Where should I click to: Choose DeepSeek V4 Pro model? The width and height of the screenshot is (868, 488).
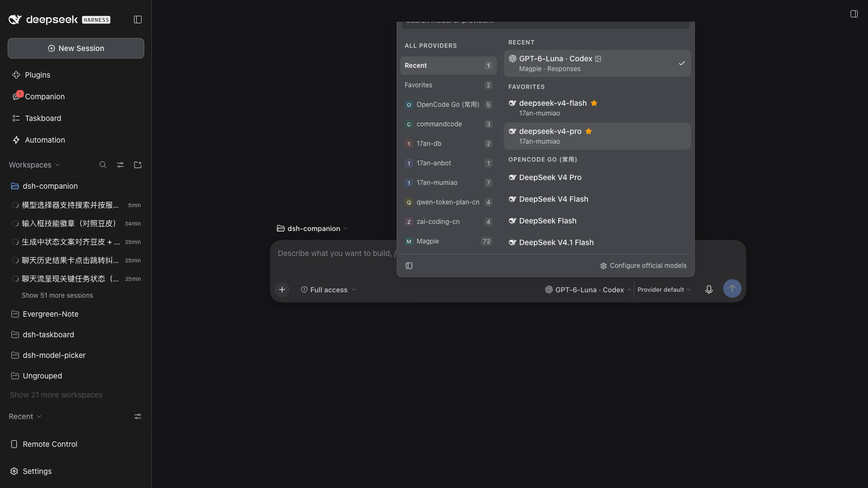click(597, 177)
